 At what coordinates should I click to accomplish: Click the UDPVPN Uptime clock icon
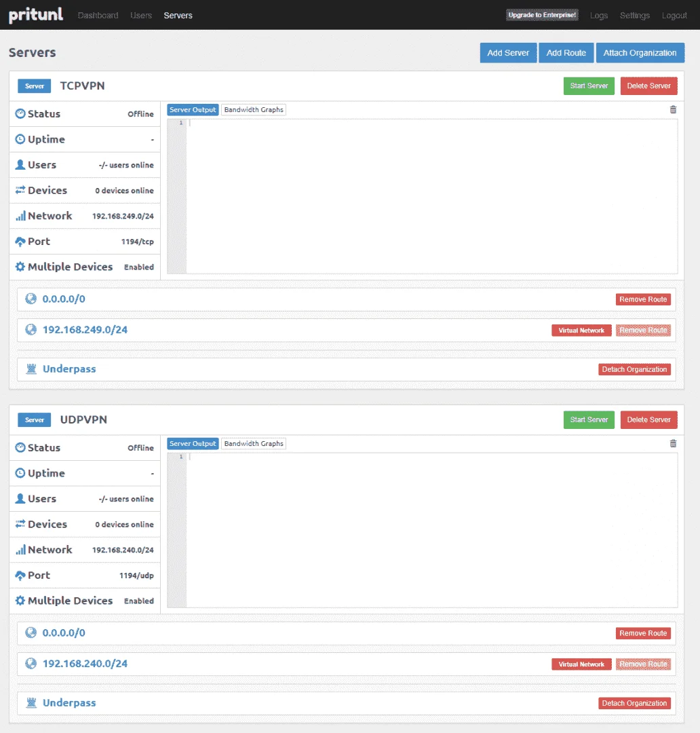20,473
